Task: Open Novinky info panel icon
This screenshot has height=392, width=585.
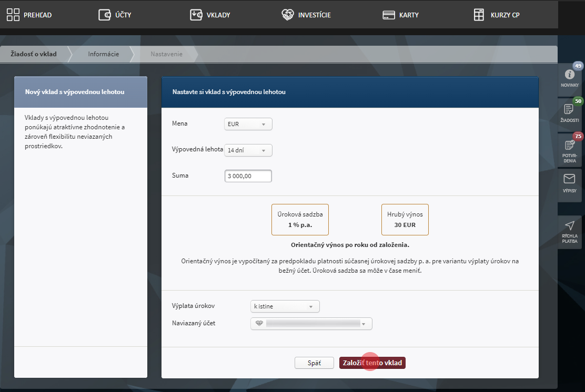Action: 569,75
